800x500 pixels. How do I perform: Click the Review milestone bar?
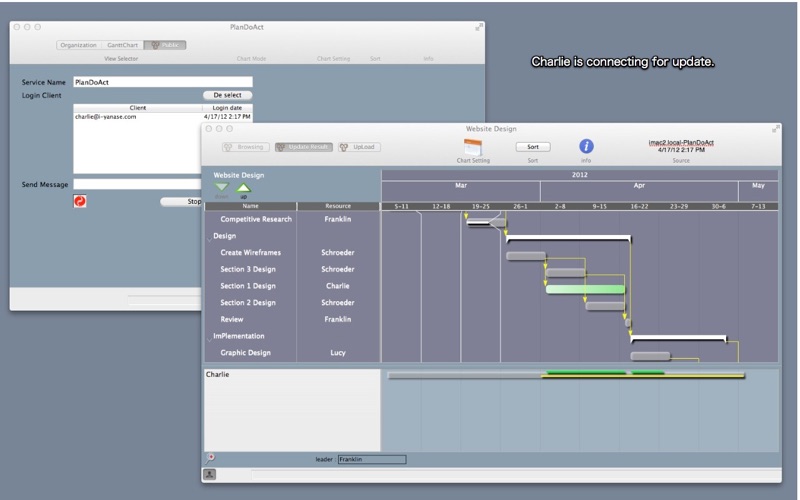628,322
